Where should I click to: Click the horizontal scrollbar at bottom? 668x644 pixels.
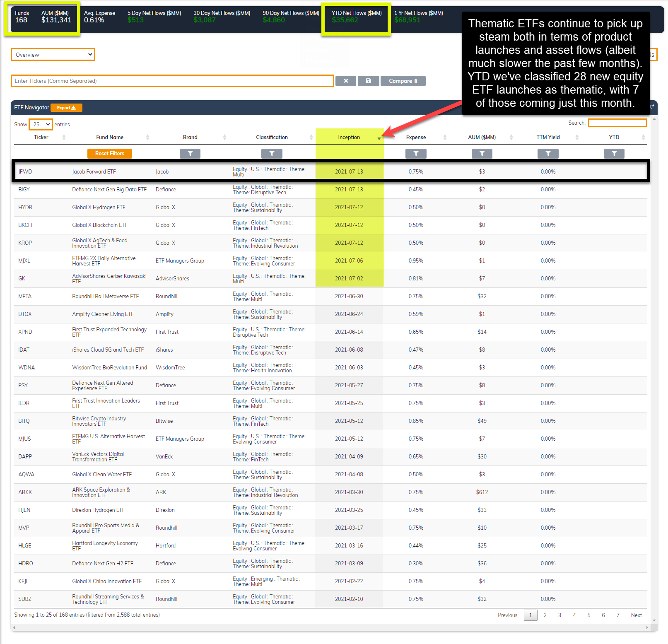tap(331, 628)
